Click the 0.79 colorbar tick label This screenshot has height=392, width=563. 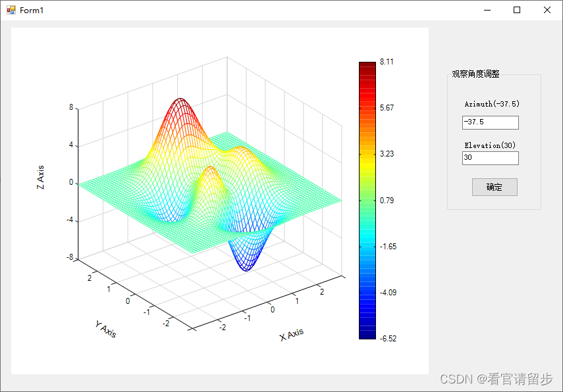[386, 200]
